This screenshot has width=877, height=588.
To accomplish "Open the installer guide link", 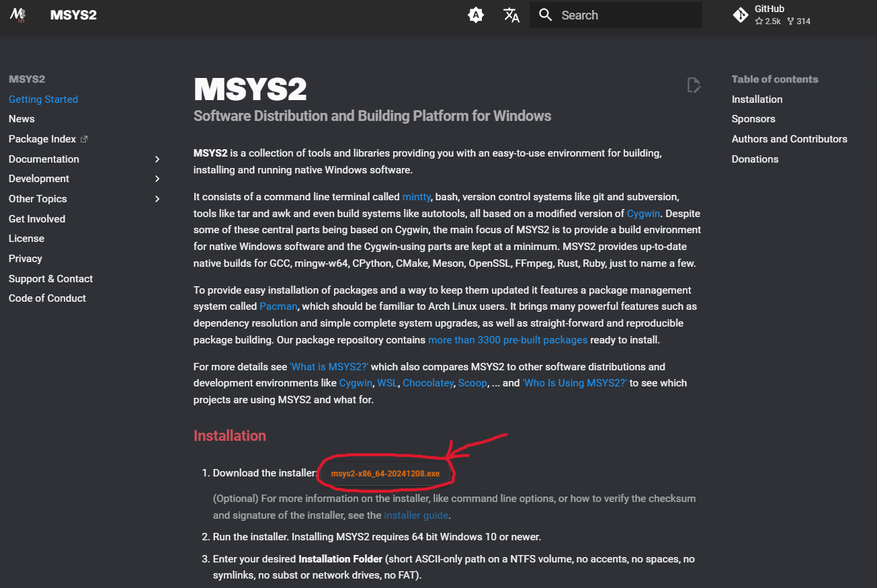I will coord(416,515).
